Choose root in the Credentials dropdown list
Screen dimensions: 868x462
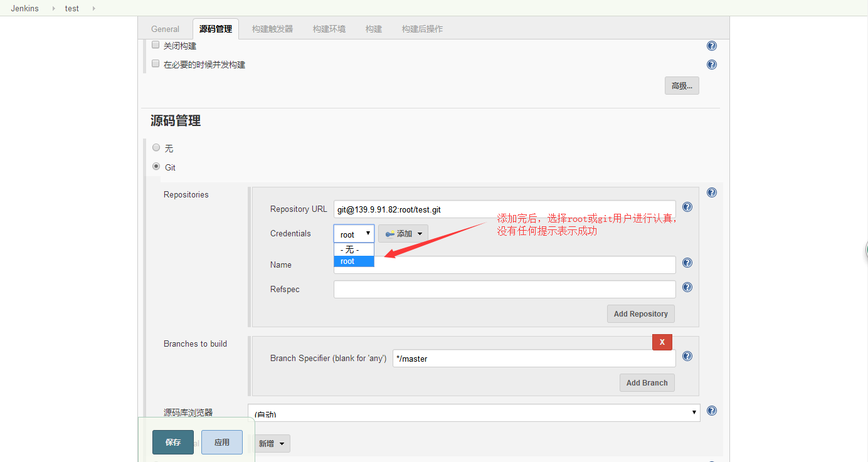tap(354, 261)
